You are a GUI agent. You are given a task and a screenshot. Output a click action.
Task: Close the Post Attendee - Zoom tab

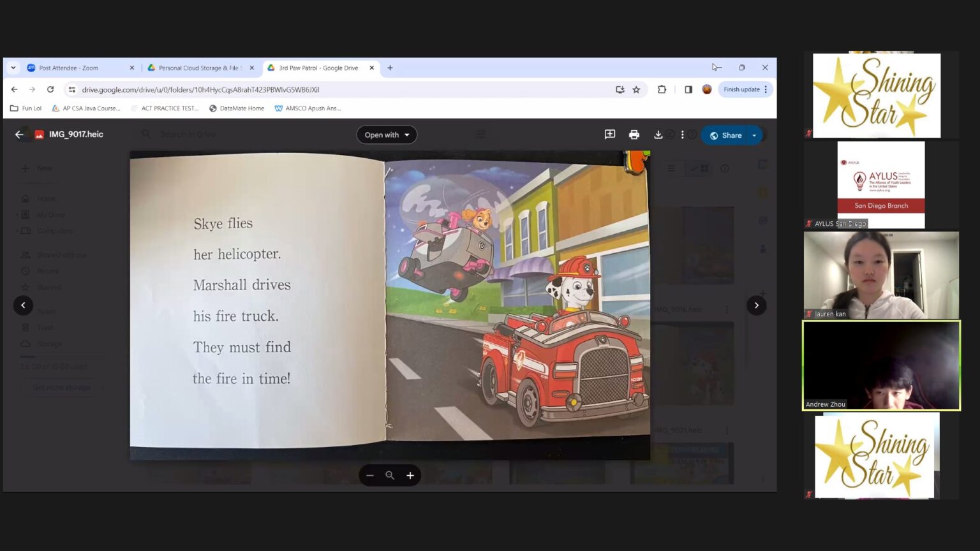(x=132, y=68)
